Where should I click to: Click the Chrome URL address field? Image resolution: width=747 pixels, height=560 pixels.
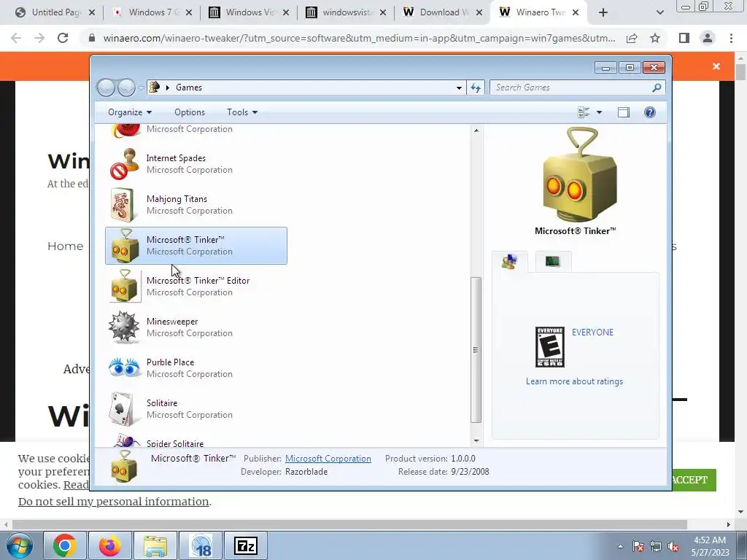click(x=359, y=38)
